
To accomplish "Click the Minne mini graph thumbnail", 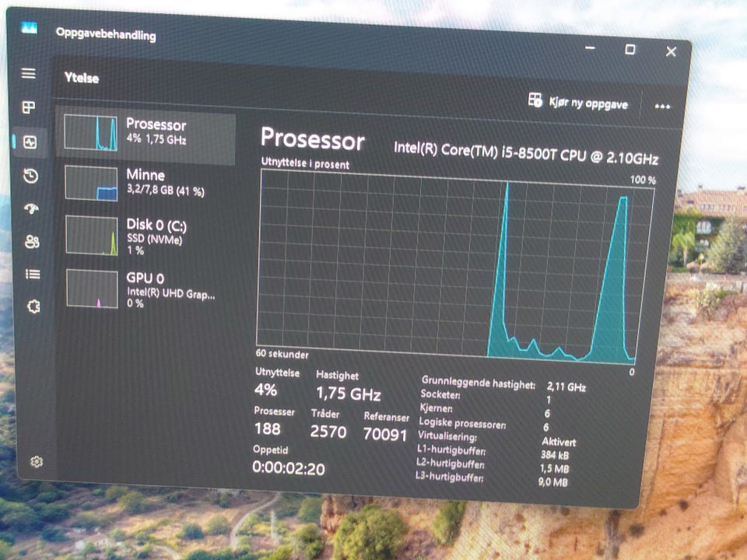I will (x=92, y=183).
